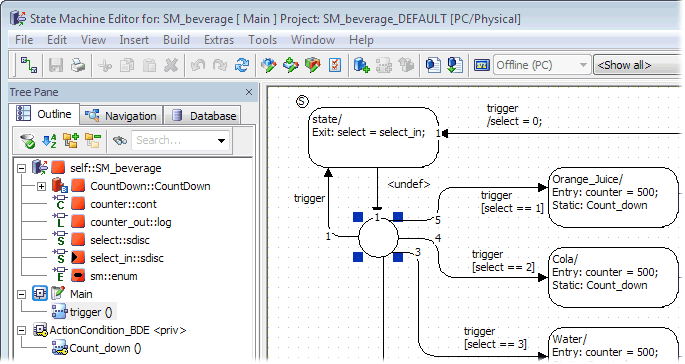685x364 pixels.
Task: Expand the CountDown::CountDown node
Action: coord(41,187)
